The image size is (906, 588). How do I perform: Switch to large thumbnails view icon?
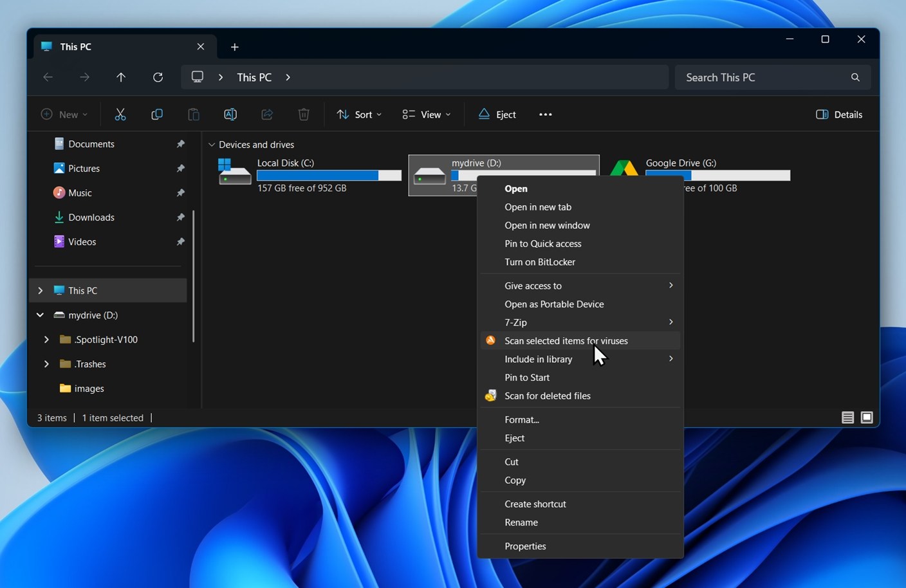[867, 418]
